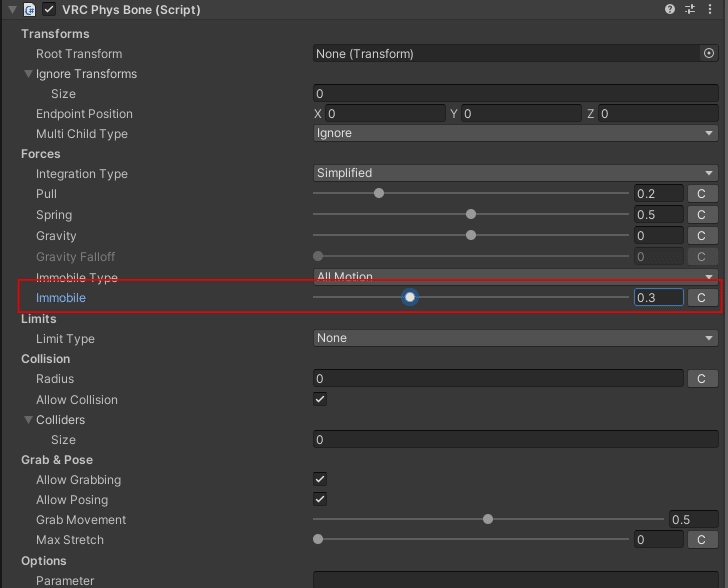Image resolution: width=728 pixels, height=588 pixels.
Task: Click the Spring property label
Action: tap(54, 215)
